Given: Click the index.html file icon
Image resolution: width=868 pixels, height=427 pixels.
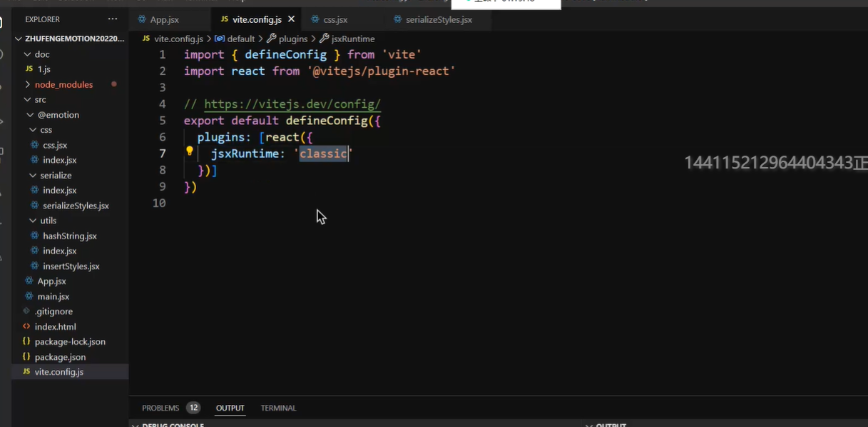Looking at the screenshot, I should tap(26, 326).
